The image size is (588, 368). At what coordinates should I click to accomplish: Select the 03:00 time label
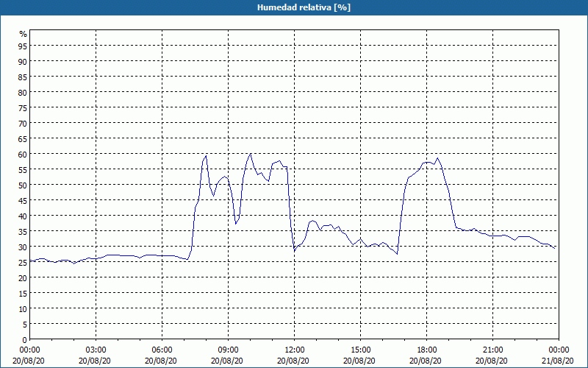coord(96,350)
